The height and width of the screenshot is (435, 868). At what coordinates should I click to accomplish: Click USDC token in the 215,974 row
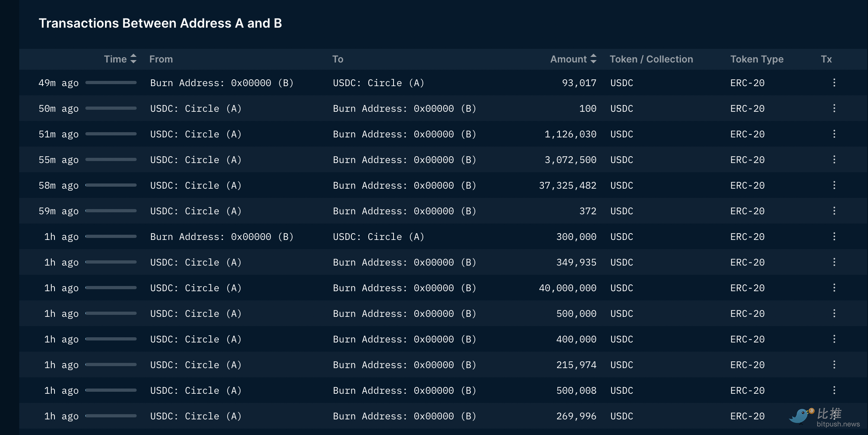(x=622, y=365)
